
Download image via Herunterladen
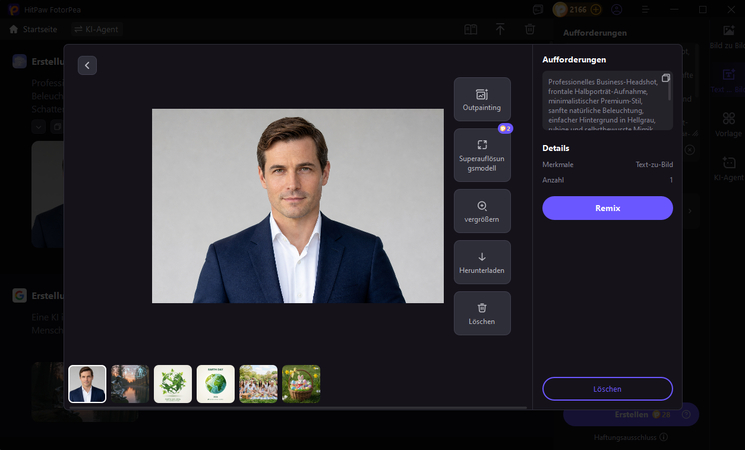[x=482, y=262]
